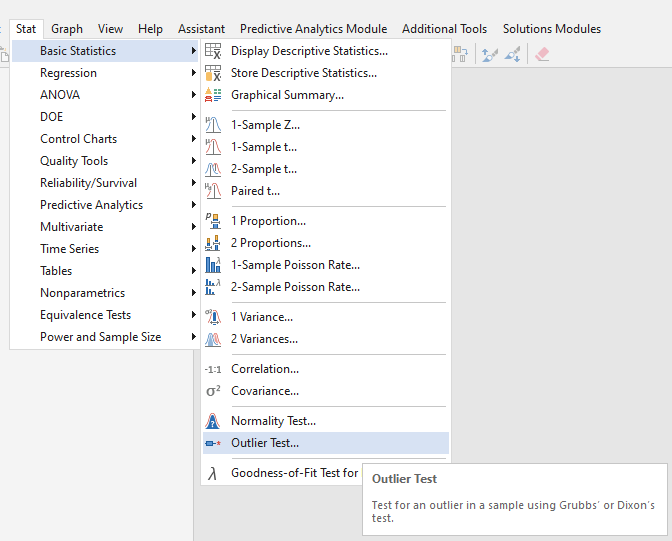Select 1 Variance... menu item
The image size is (672, 541).
[x=326, y=317]
